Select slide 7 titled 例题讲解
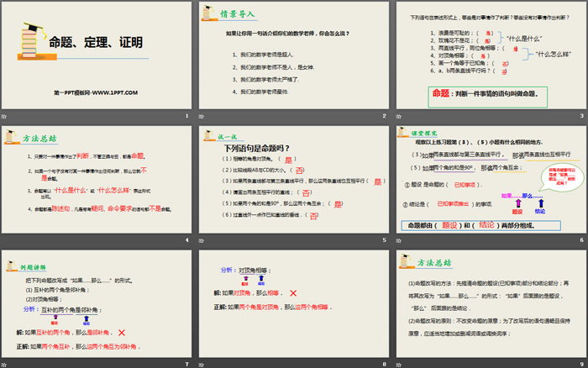 pyautogui.click(x=97, y=305)
